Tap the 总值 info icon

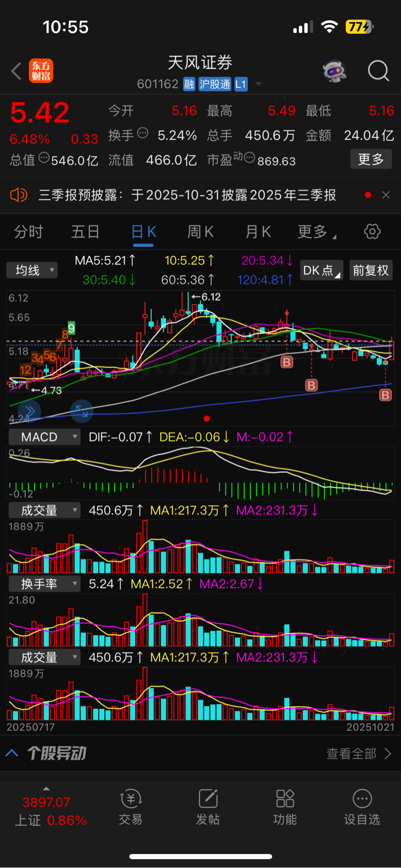44,158
